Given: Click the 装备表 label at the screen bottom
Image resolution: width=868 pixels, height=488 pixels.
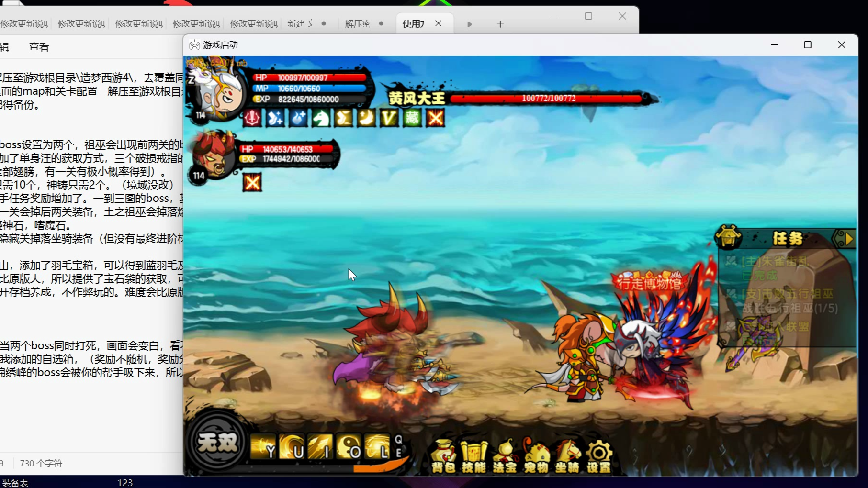Looking at the screenshot, I should click(x=15, y=483).
